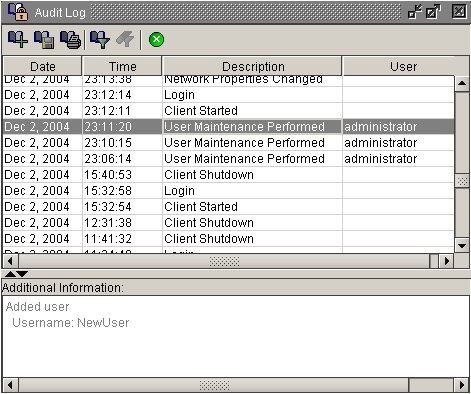
Task: Select the Login row at 23:12:14
Action: click(x=229, y=95)
